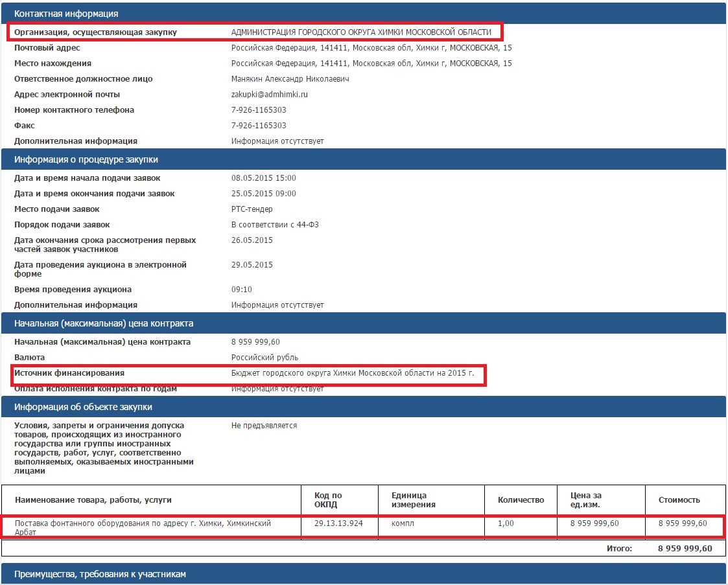Click the auction date 29.05.2015
The height and width of the screenshot is (585, 728).
[x=252, y=265]
